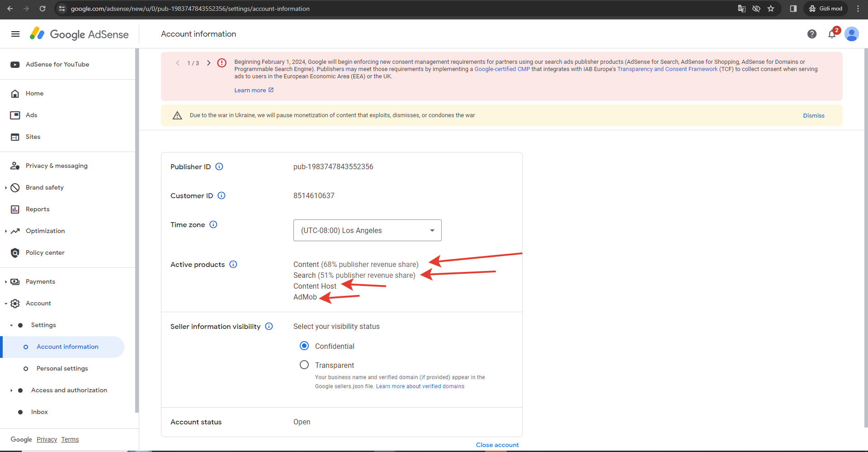Open the hamburger main menu

[15, 34]
